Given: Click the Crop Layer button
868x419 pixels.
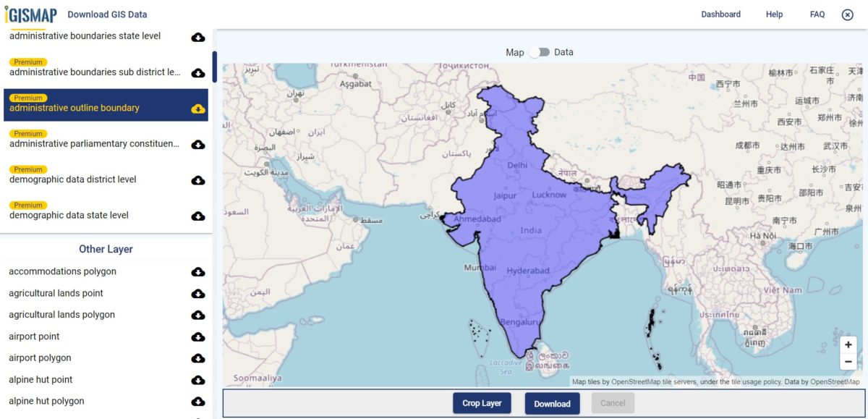Looking at the screenshot, I should (482, 403).
